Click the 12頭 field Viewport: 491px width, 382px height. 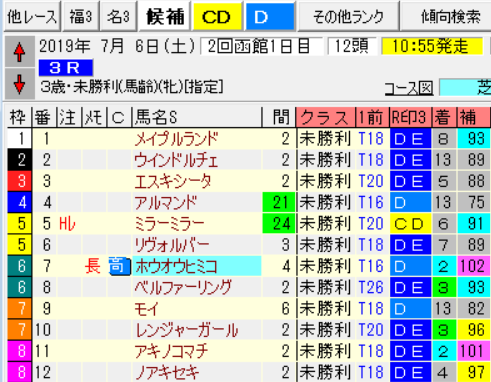pyautogui.click(x=352, y=46)
